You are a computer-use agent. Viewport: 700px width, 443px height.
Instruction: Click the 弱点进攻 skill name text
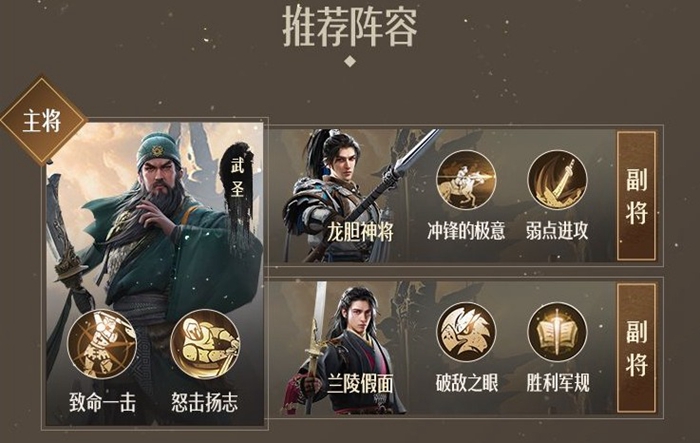tap(557, 231)
